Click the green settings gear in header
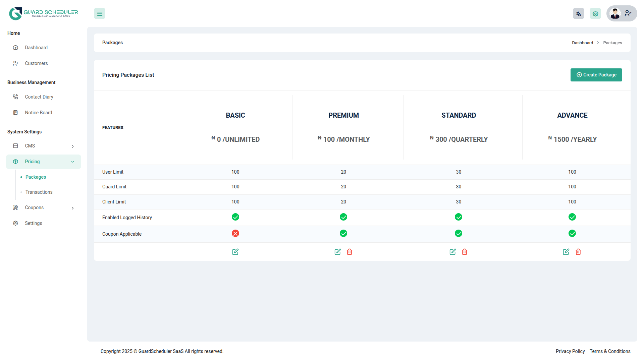The width and height of the screenshot is (644, 362). (x=595, y=14)
